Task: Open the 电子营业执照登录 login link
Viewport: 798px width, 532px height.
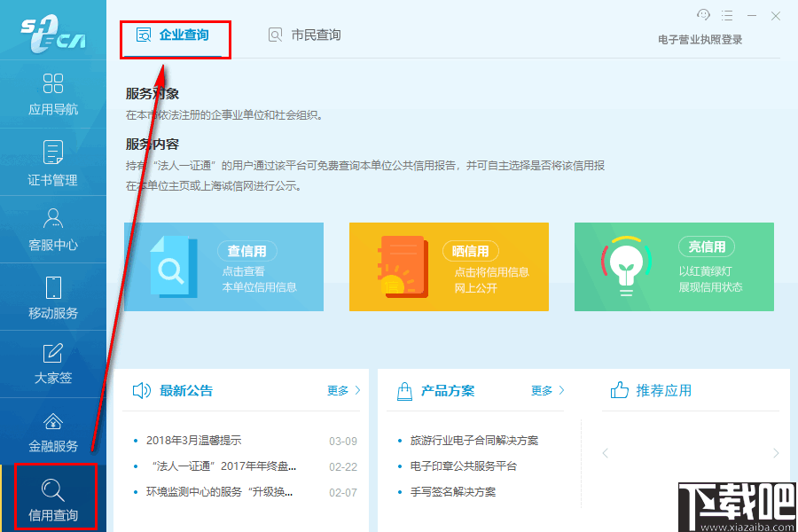Action: (x=700, y=39)
